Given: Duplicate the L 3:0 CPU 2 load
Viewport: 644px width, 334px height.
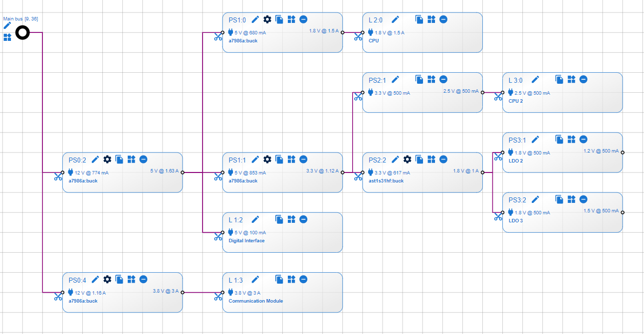Looking at the screenshot, I should pos(559,80).
